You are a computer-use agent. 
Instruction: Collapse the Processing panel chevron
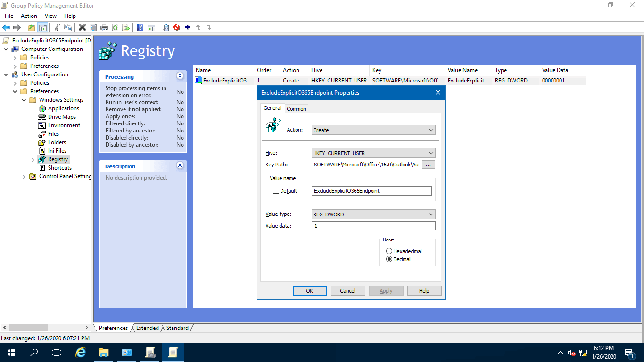pyautogui.click(x=180, y=76)
